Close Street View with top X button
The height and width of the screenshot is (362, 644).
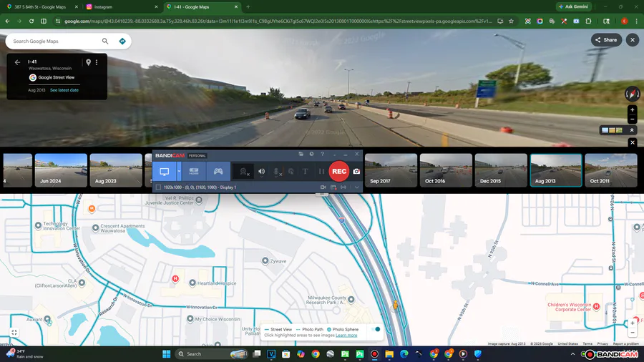coord(633,40)
